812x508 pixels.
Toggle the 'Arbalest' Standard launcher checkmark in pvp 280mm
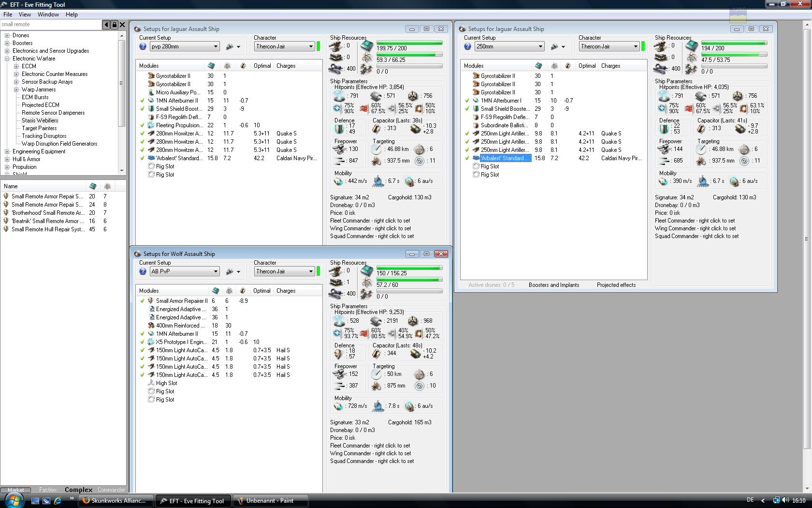tap(143, 158)
